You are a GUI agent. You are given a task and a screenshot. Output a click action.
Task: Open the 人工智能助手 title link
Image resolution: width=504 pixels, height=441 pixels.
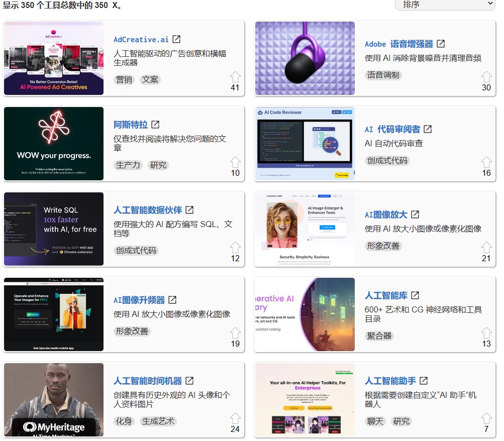(390, 381)
